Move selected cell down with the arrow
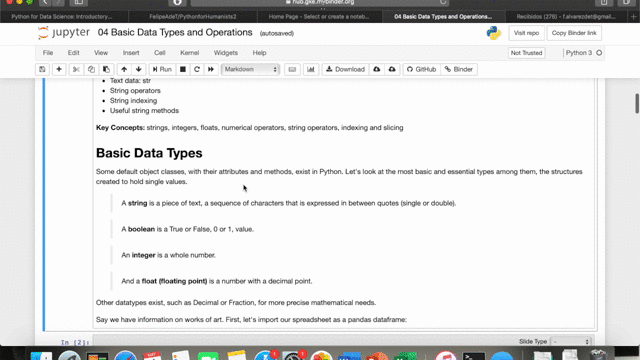This screenshot has width=640, height=360. click(139, 69)
